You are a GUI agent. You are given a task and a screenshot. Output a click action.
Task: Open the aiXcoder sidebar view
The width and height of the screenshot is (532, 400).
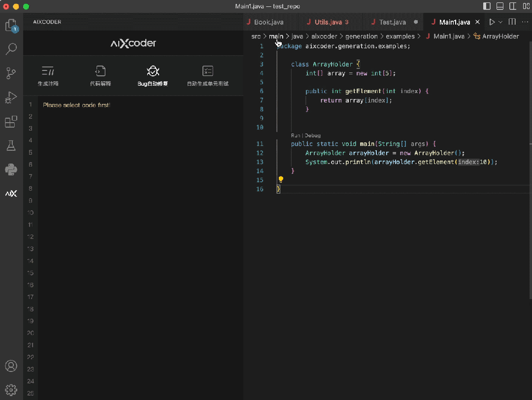coord(11,194)
